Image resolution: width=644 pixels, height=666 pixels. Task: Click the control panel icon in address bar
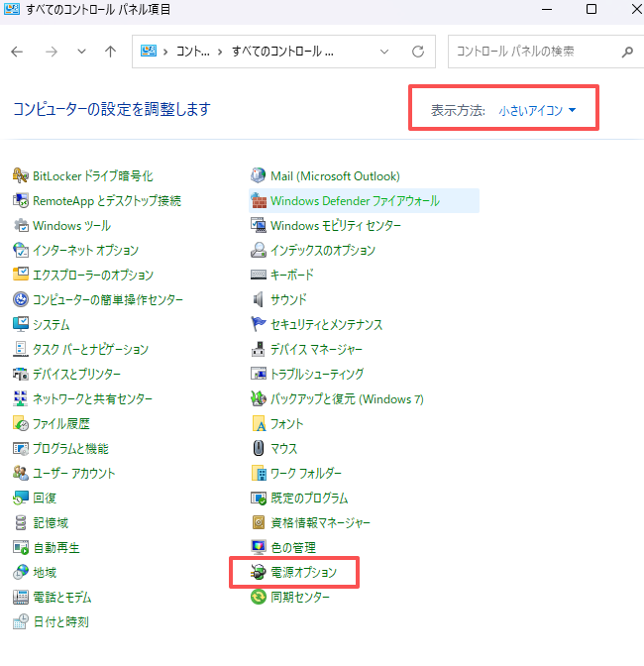coord(149,52)
